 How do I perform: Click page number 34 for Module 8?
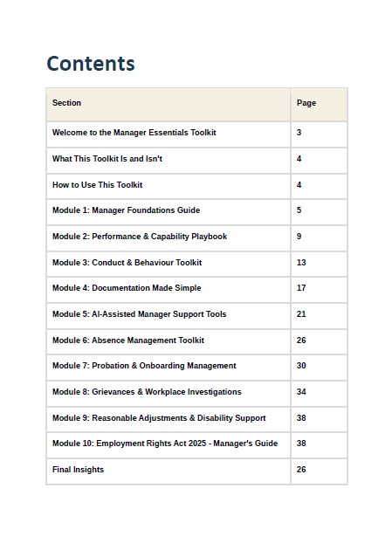(x=301, y=392)
